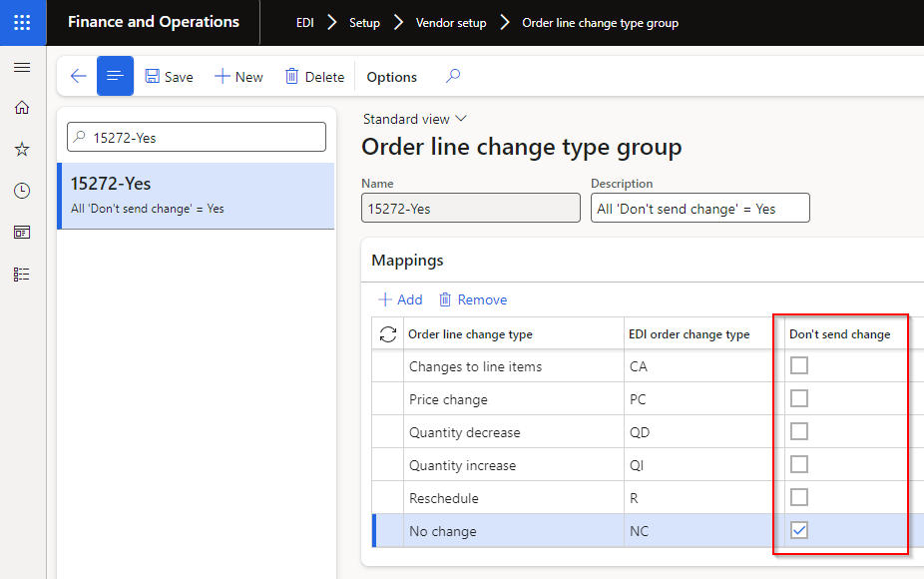
Task: Select the Home icon in the navigation sidebar
Action: point(22,108)
